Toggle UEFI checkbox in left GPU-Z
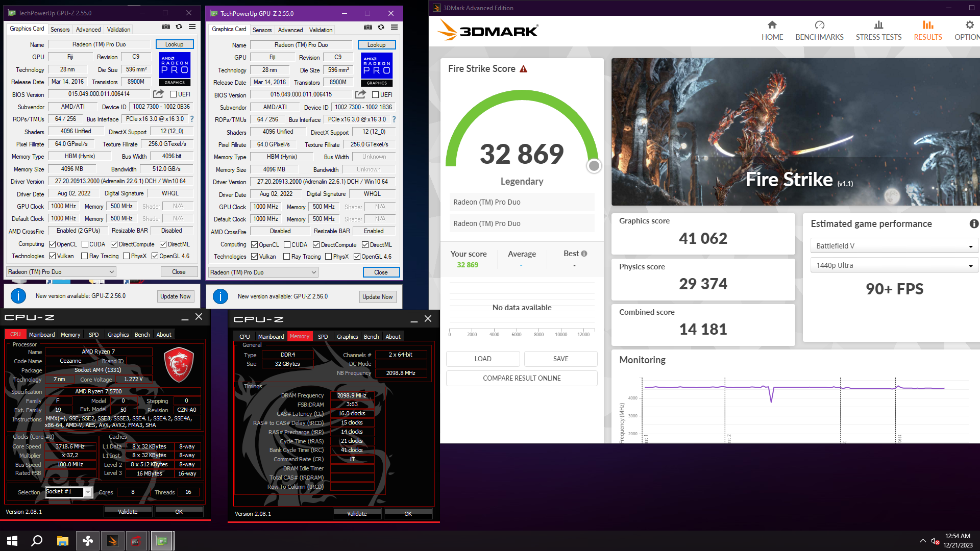Image resolution: width=980 pixels, height=551 pixels. 173,94
